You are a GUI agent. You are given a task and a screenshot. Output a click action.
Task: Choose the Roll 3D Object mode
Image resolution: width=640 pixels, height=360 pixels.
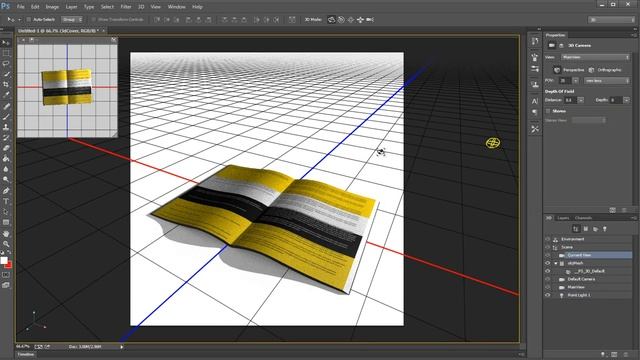point(341,20)
